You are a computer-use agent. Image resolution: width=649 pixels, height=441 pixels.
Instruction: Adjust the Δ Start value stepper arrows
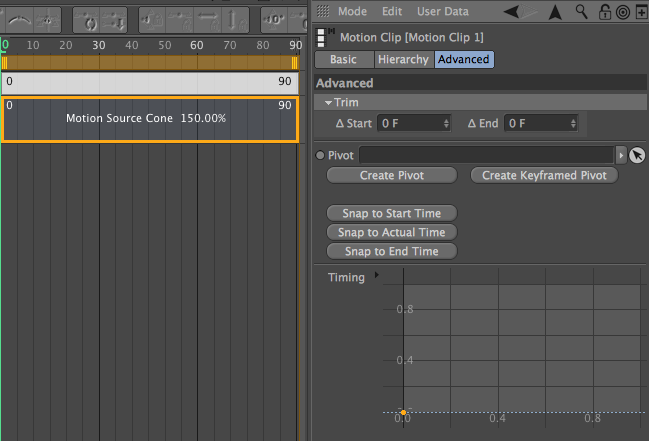[446, 123]
